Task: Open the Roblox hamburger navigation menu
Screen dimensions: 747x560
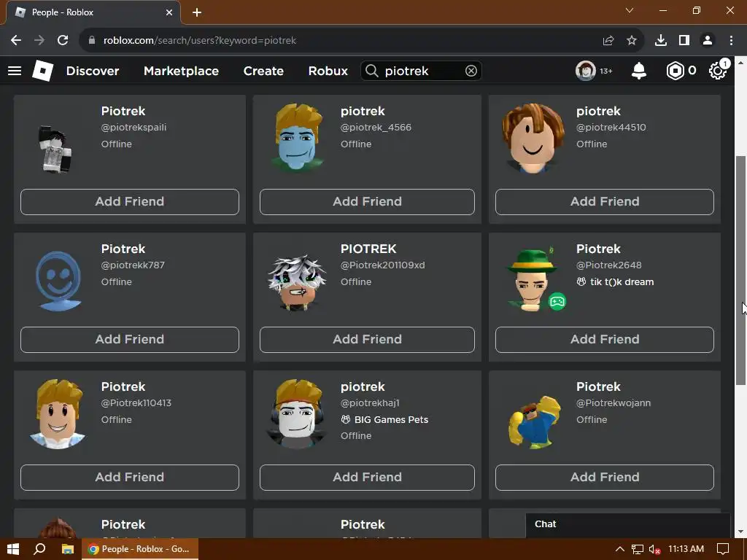Action: (15, 71)
